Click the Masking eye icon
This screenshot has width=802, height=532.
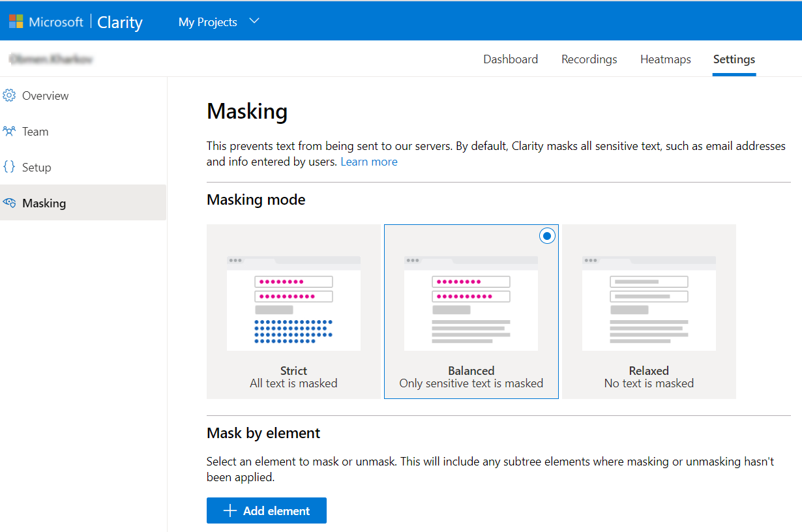coord(9,203)
